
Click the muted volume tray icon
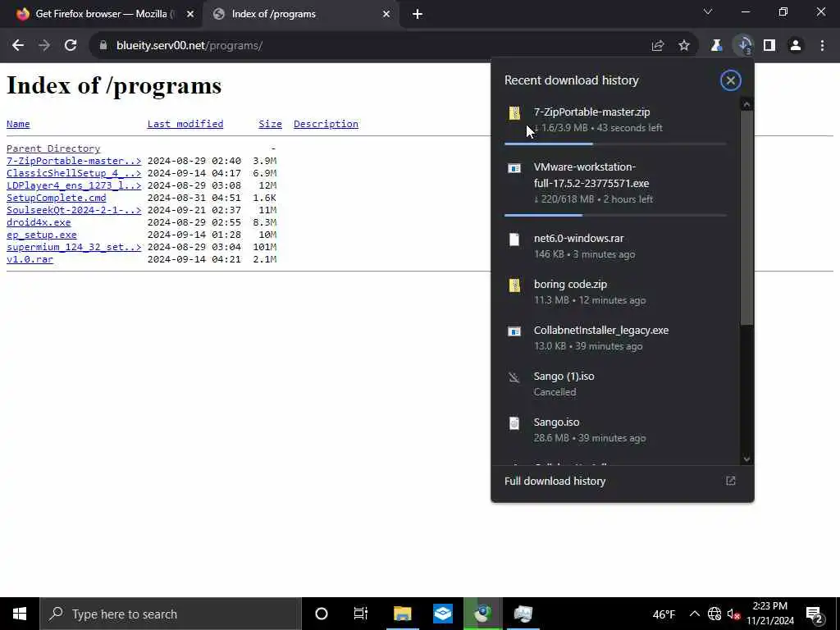[734, 614]
